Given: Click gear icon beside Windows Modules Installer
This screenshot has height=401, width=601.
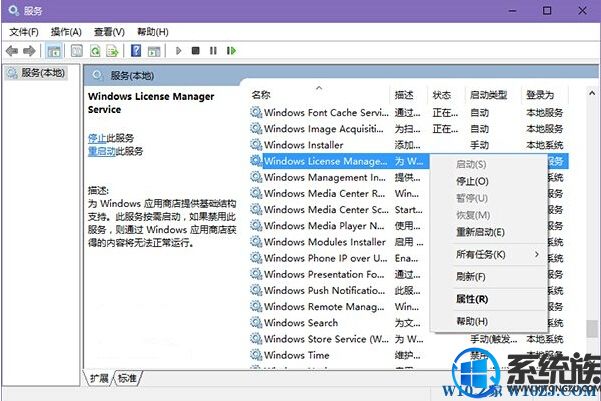Looking at the screenshot, I should (256, 242).
